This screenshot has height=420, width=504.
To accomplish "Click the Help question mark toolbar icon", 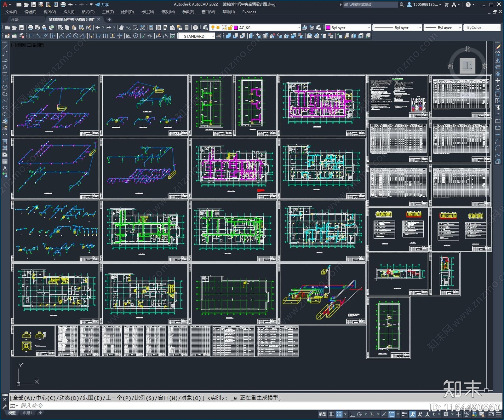I will pos(196,28).
